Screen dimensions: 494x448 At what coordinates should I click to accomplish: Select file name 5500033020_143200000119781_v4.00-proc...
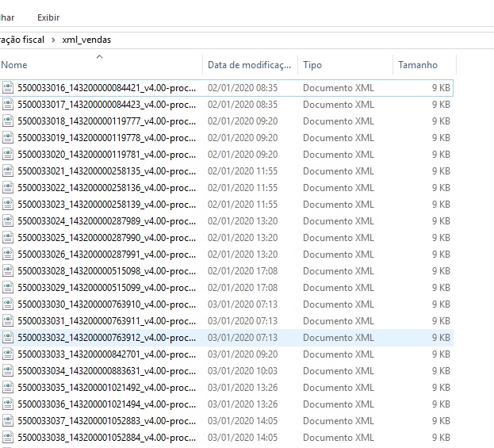click(106, 155)
